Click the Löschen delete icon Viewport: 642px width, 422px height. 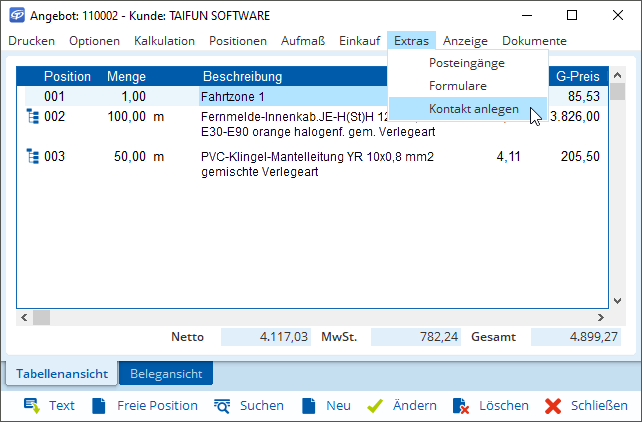point(461,405)
